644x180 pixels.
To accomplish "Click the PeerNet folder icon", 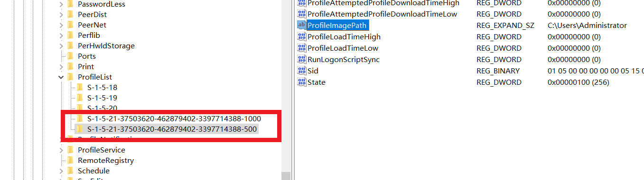I will pos(71,25).
